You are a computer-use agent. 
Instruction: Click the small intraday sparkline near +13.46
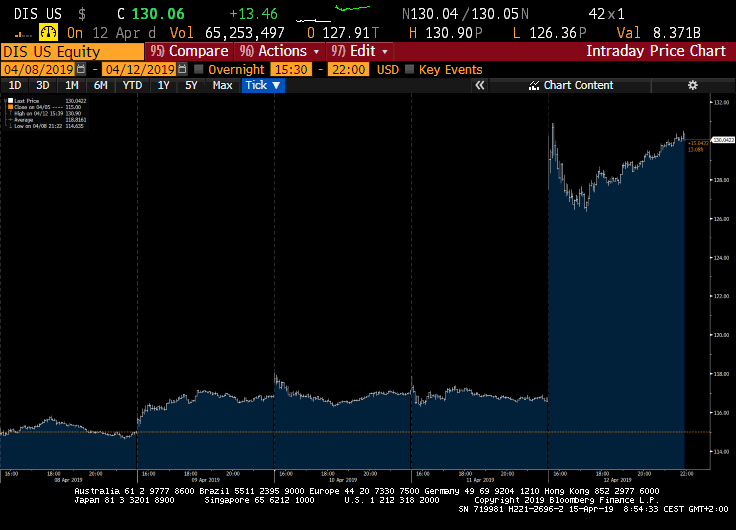tap(333, 14)
